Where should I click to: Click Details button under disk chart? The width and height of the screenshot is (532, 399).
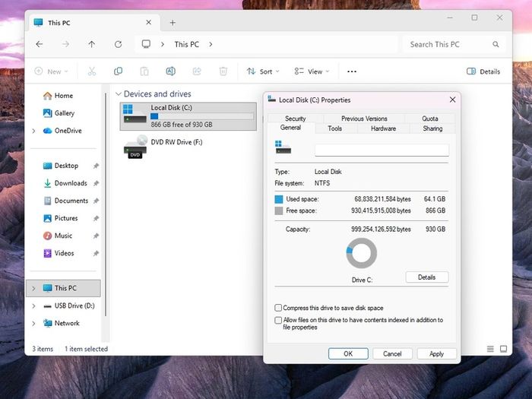[x=427, y=277]
